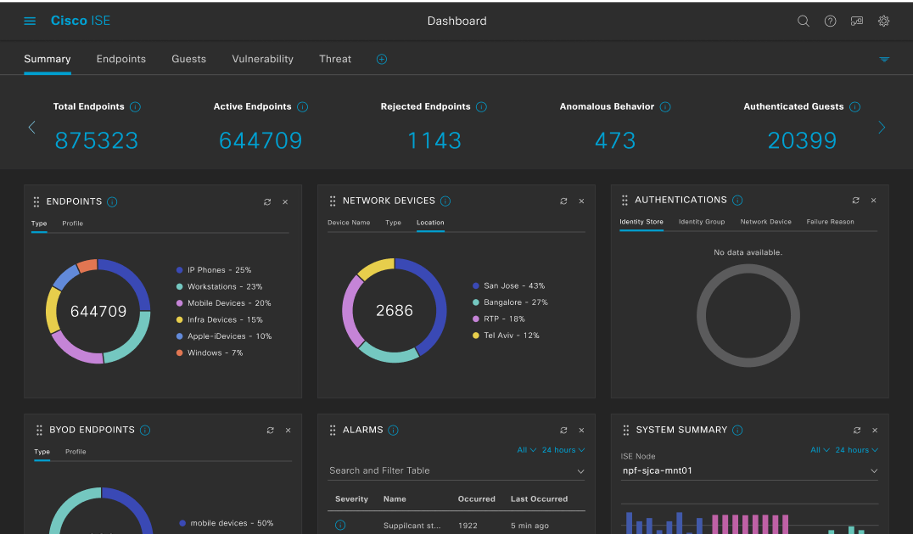This screenshot has height=534, width=914.
Task: Show next metrics with right arrow
Action: coord(881,127)
